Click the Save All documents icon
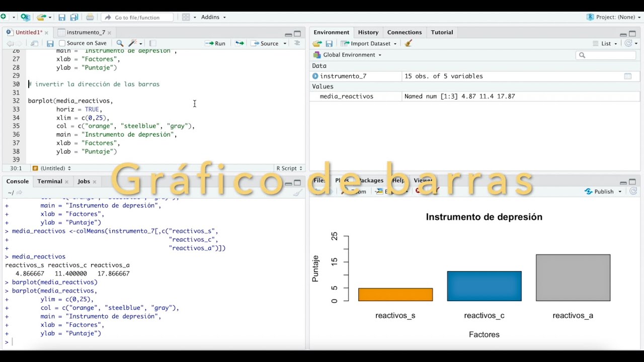The height and width of the screenshot is (362, 644). (74, 17)
